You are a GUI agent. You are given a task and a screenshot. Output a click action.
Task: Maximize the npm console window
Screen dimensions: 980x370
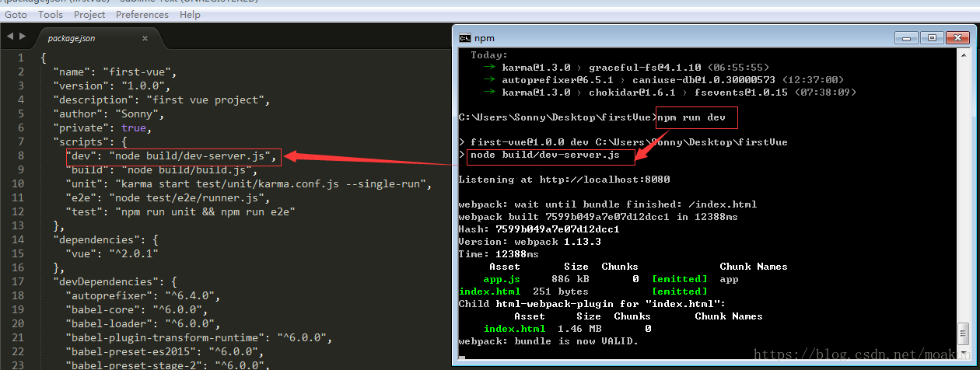tap(932, 37)
